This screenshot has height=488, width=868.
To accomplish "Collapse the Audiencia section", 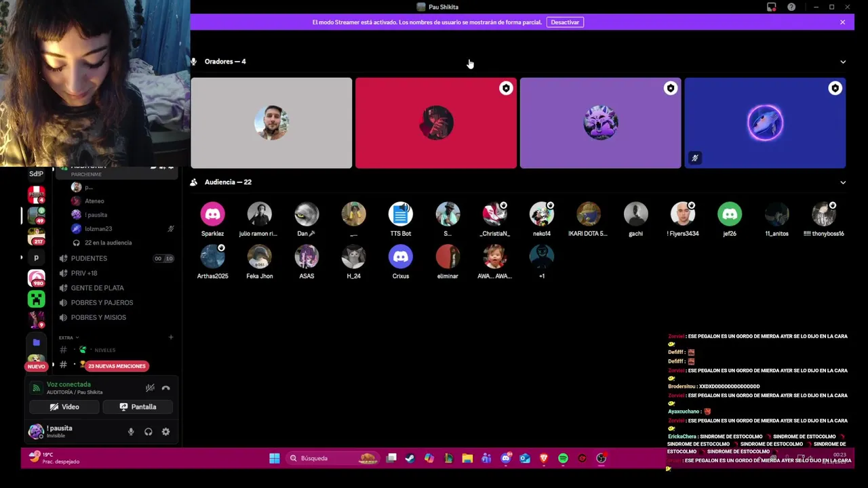I will tap(843, 182).
